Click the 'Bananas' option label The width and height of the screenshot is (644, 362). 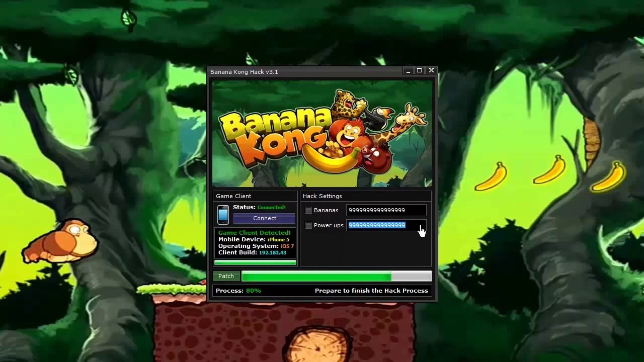click(326, 210)
